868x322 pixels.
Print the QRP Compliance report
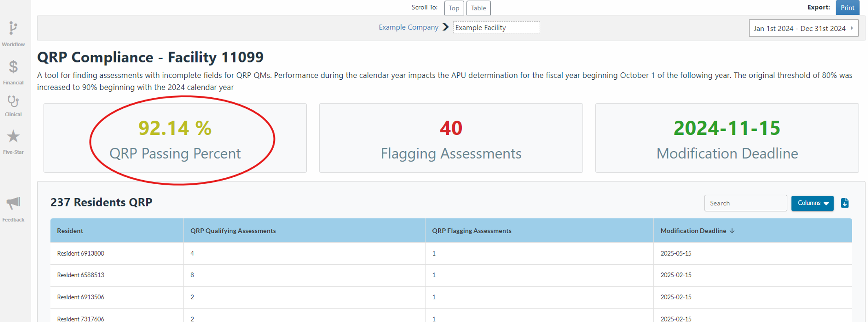(847, 8)
